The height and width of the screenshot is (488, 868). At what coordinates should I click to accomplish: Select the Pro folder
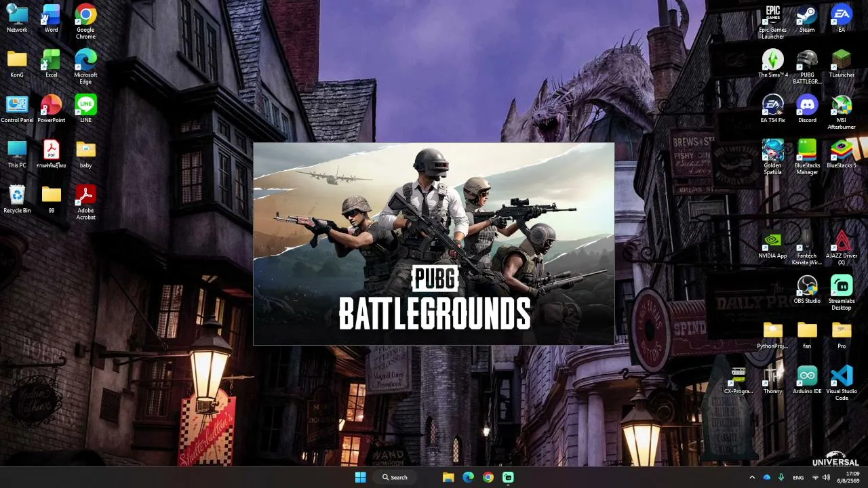842,335
